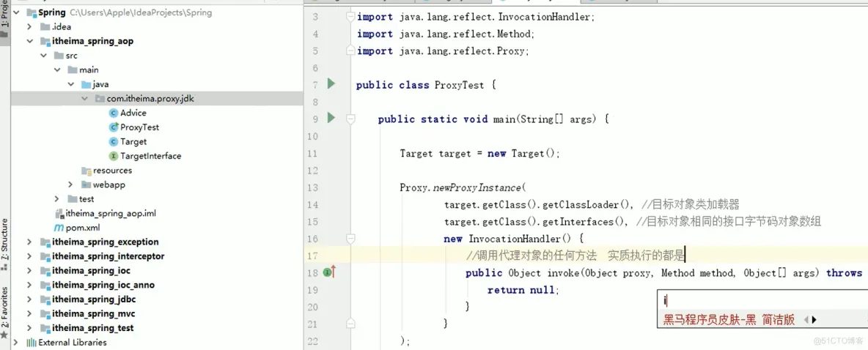Expand the External Libraries node

pos(15,342)
